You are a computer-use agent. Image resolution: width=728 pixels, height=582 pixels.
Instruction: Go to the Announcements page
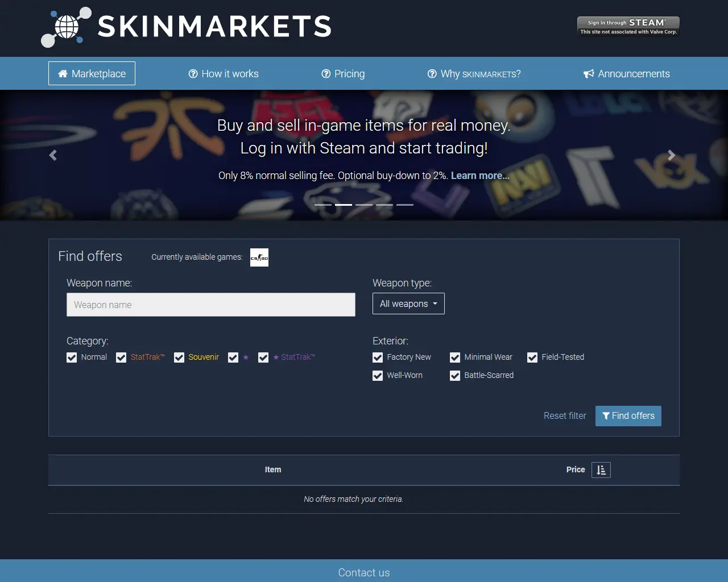pyautogui.click(x=626, y=74)
